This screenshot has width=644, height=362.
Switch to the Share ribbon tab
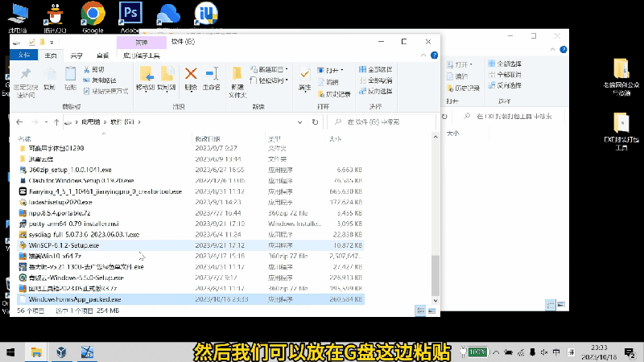tap(76, 56)
